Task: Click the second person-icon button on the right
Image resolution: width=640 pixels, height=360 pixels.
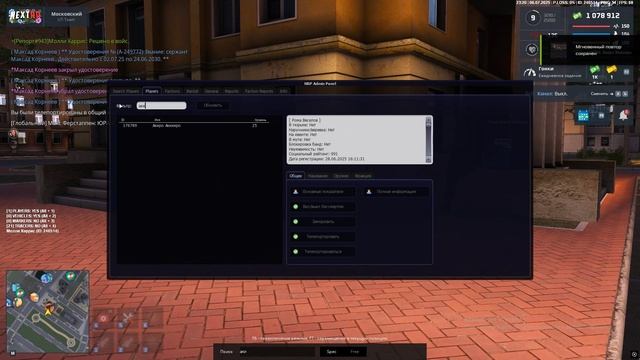Action: 396,191
